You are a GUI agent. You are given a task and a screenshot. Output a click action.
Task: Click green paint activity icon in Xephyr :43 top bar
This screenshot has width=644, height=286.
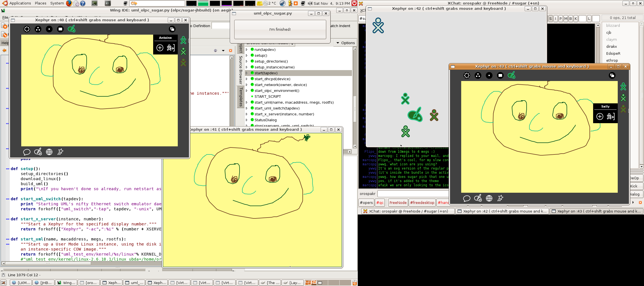coord(512,75)
